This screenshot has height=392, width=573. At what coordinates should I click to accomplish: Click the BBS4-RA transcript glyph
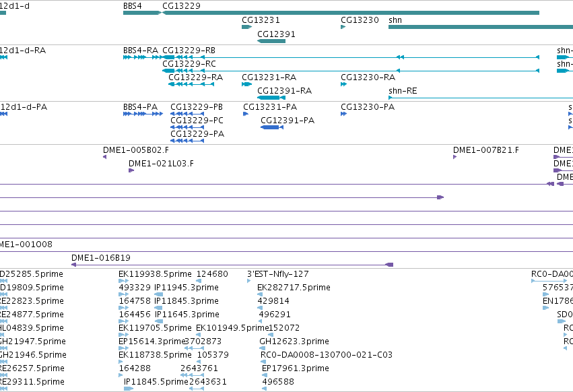[x=143, y=57]
